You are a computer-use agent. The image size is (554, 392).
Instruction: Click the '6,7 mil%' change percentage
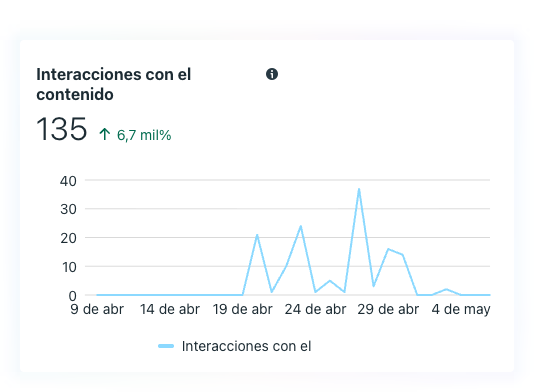tap(144, 135)
